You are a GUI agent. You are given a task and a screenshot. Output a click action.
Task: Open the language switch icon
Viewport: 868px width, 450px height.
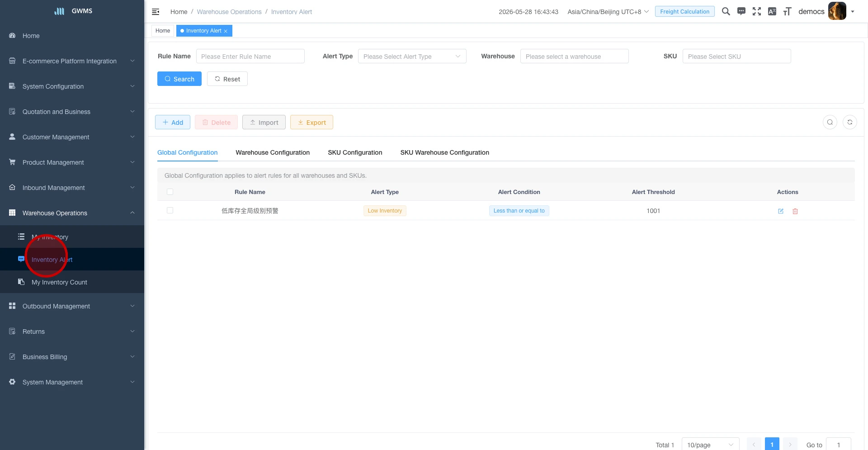coord(772,11)
